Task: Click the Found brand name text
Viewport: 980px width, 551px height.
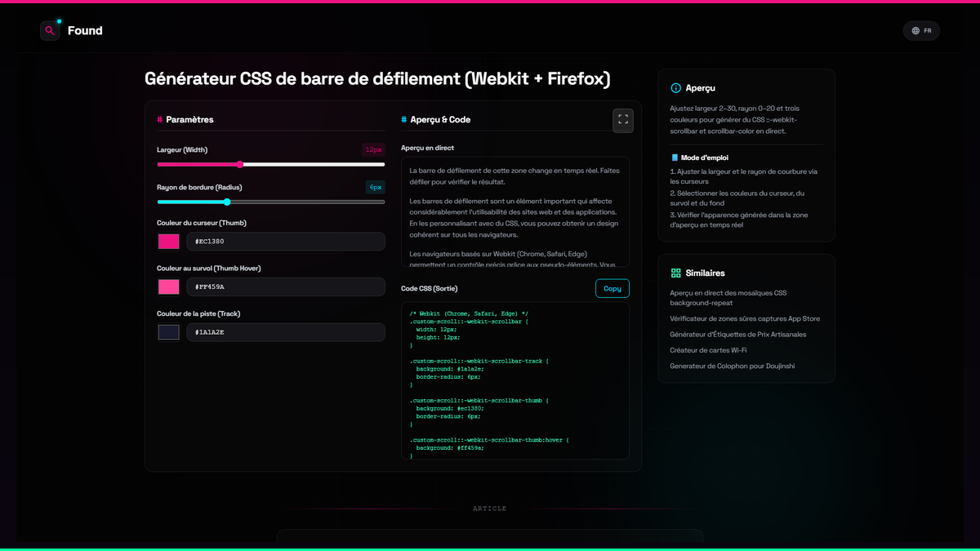Action: (x=85, y=31)
